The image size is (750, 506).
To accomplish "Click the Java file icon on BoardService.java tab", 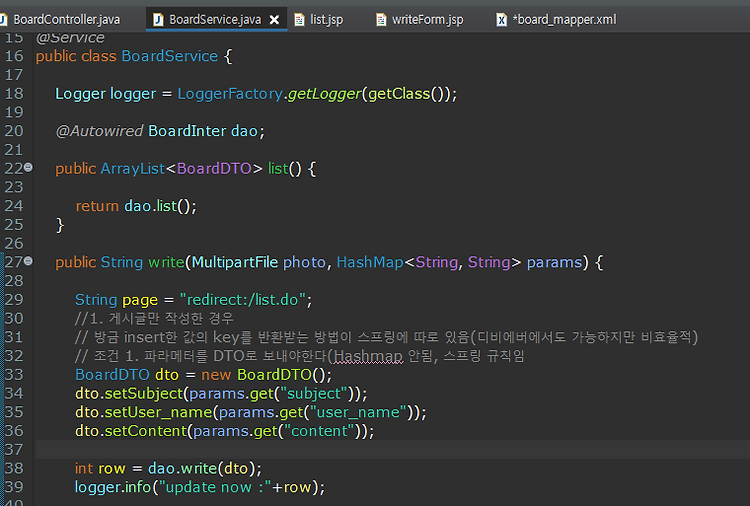I will coord(158,20).
